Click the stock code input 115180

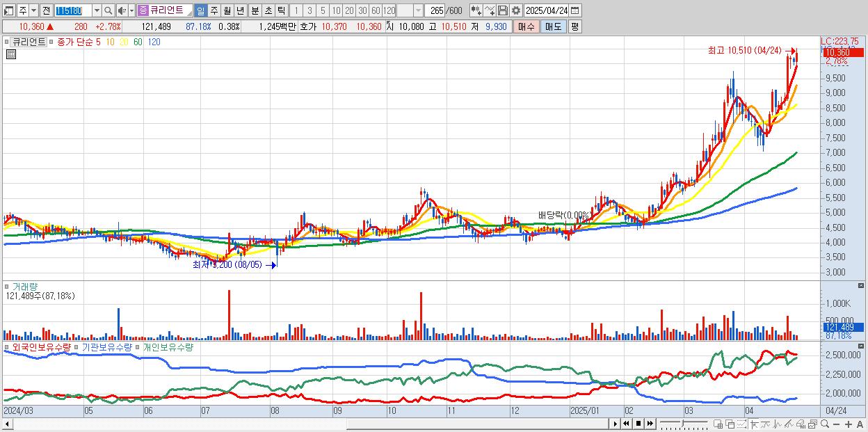click(73, 10)
